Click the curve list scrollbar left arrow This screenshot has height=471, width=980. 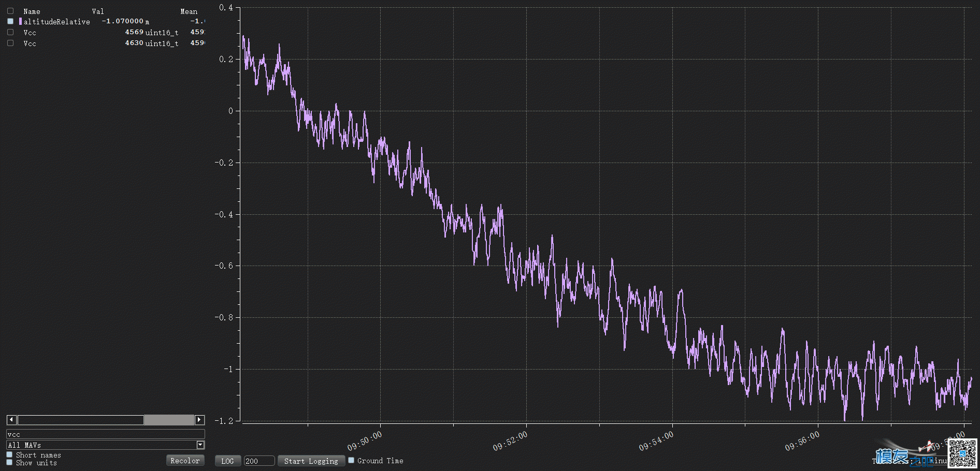click(x=11, y=420)
